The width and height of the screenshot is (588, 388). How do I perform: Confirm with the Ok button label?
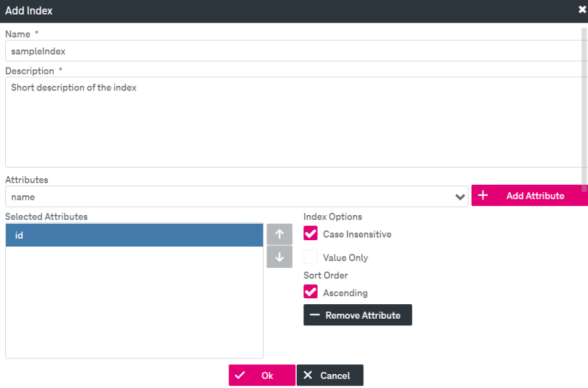267,375
